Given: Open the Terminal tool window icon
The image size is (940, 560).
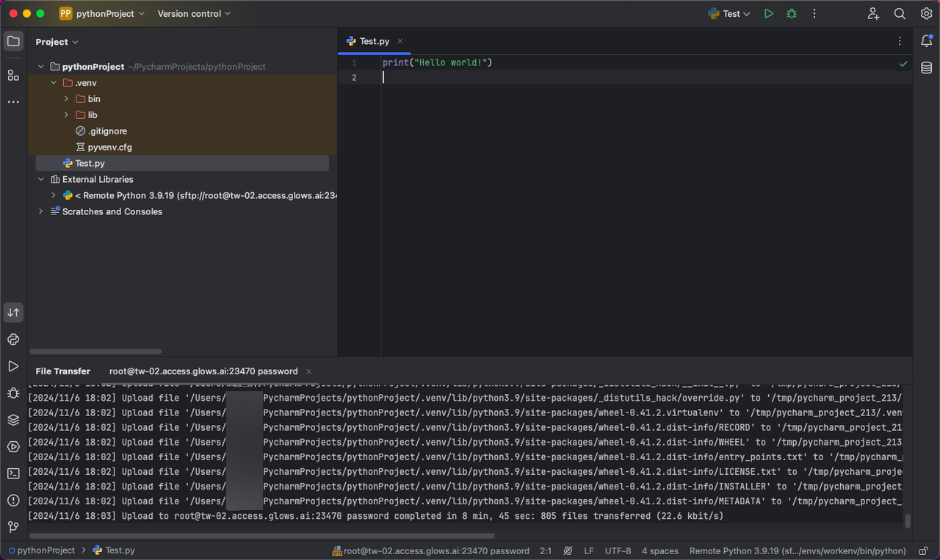Looking at the screenshot, I should coord(13,473).
